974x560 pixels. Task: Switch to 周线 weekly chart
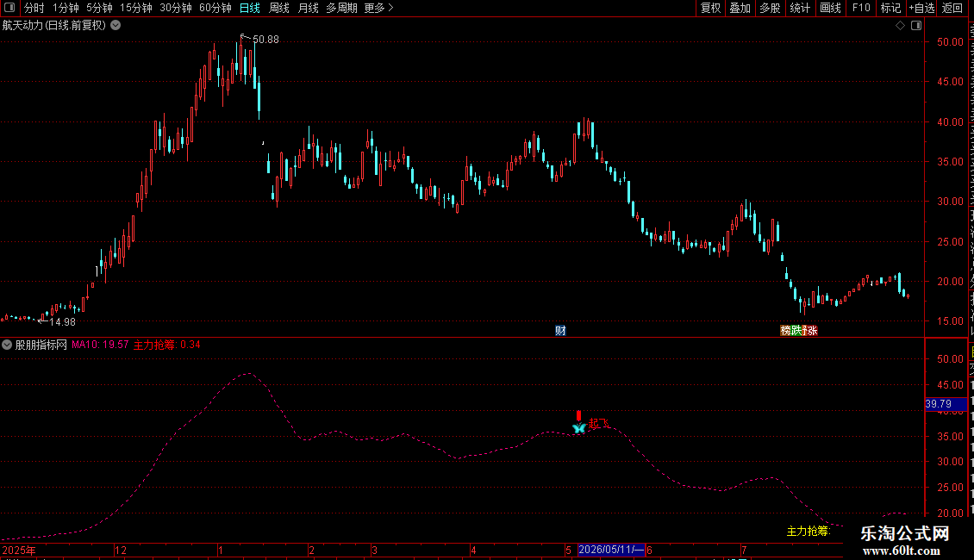pyautogui.click(x=279, y=8)
